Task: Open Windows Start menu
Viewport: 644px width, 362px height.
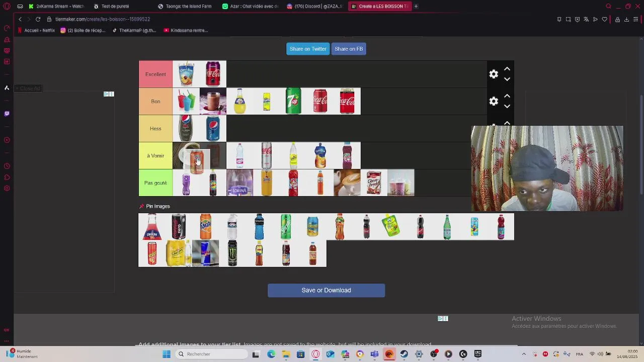Action: [167, 354]
